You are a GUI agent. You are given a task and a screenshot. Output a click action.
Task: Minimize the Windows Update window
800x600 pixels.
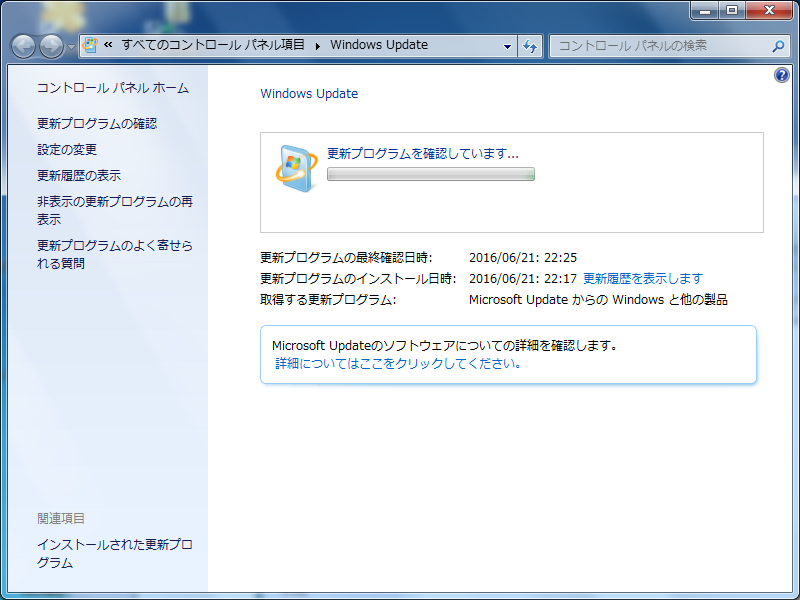pos(705,10)
